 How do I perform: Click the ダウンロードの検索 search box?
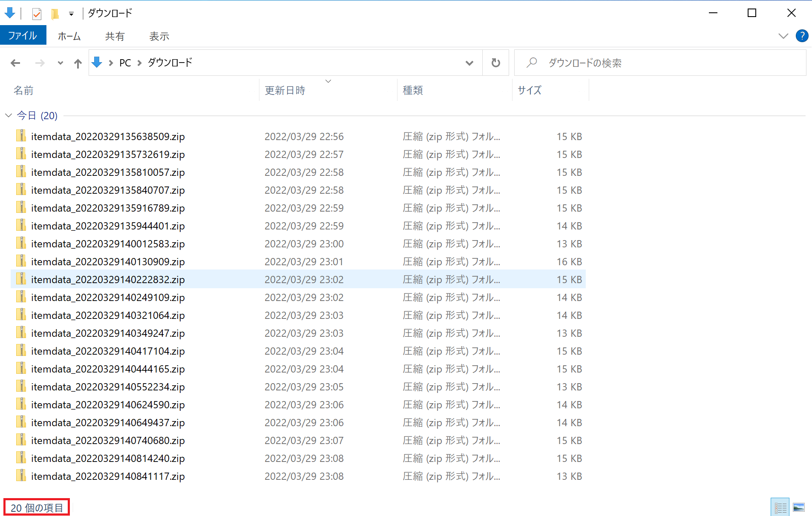[660, 63]
